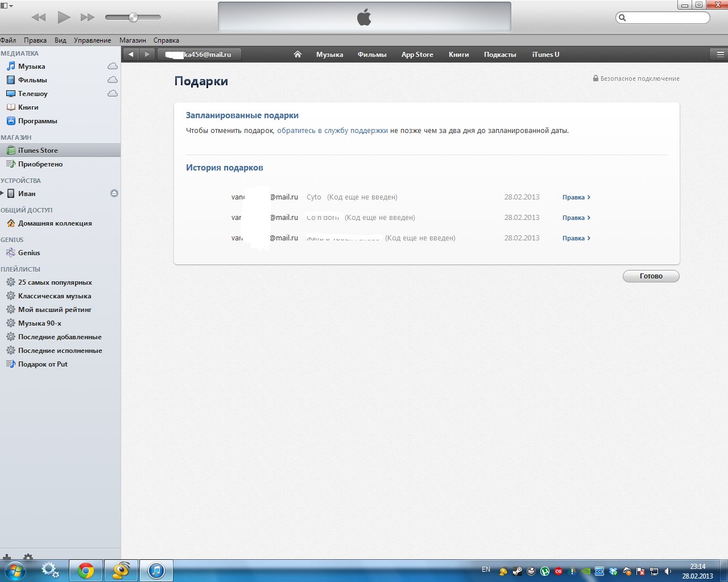
Task: Click the Rewind (previous track) button
Action: point(39,17)
